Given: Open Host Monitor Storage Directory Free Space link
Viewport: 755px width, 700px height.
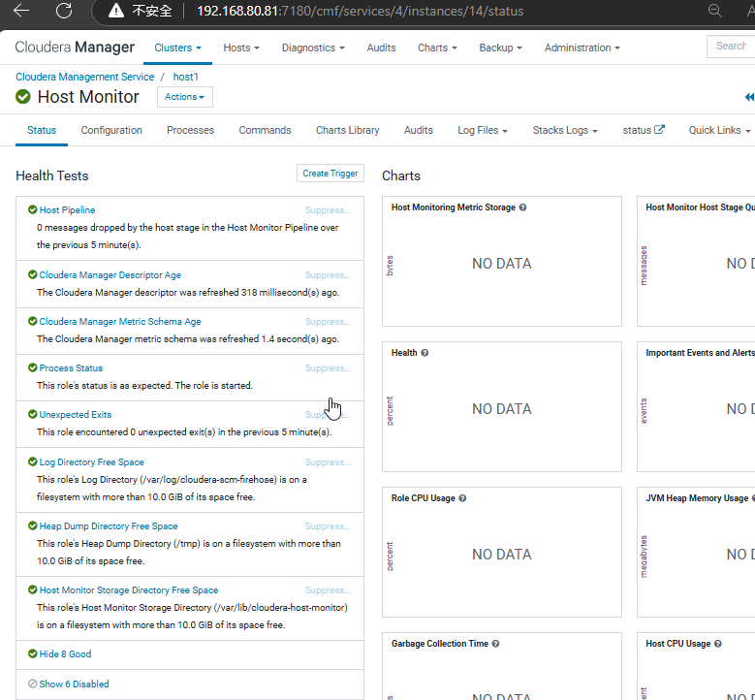Looking at the screenshot, I should click(129, 590).
